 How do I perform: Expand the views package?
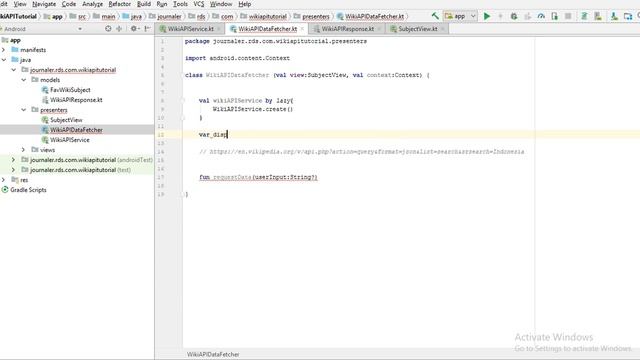(x=24, y=150)
